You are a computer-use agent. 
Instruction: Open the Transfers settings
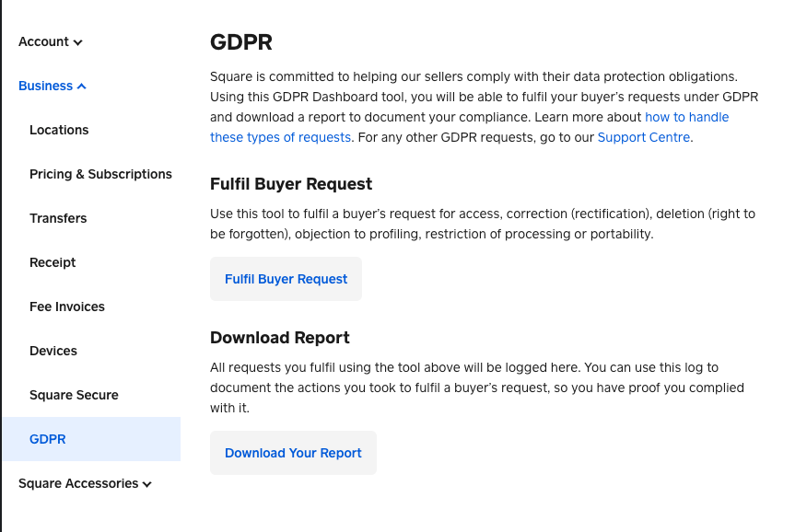(x=58, y=218)
